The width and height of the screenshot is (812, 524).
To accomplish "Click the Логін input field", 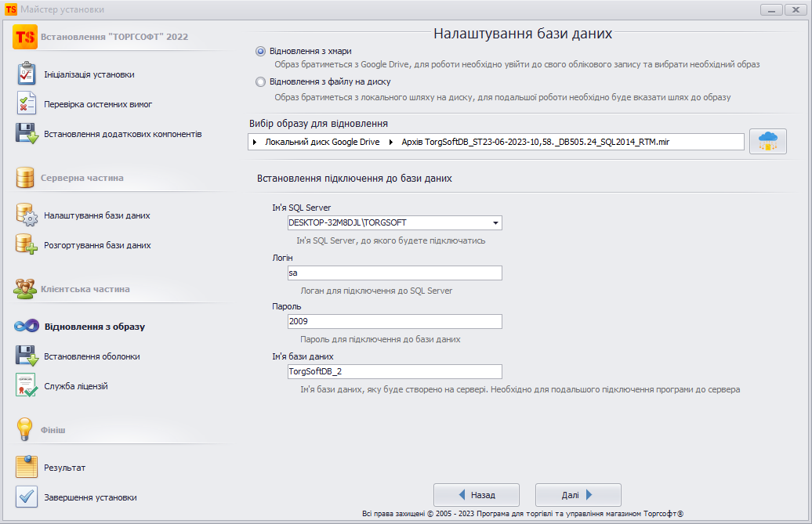I will click(x=394, y=273).
